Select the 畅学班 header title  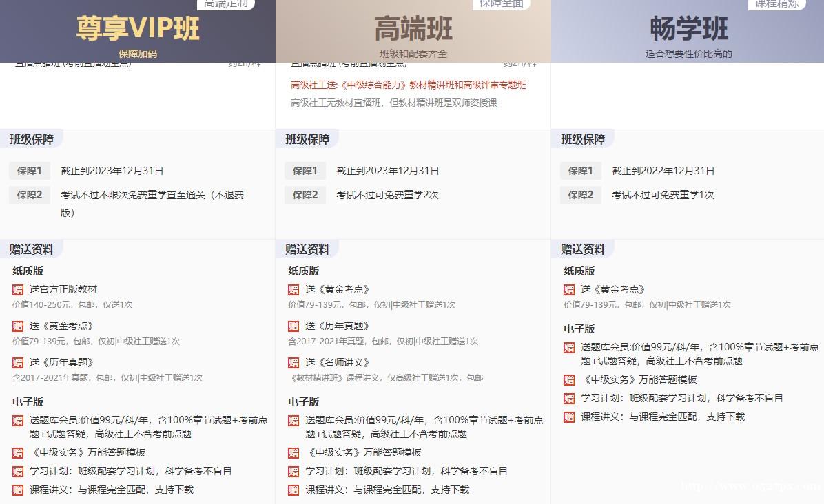tap(689, 28)
